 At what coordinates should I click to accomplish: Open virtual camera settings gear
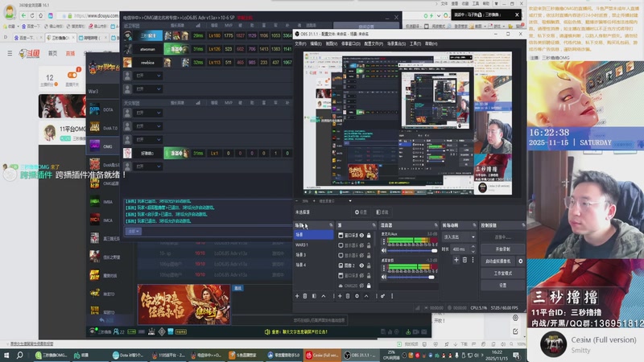coord(520,261)
